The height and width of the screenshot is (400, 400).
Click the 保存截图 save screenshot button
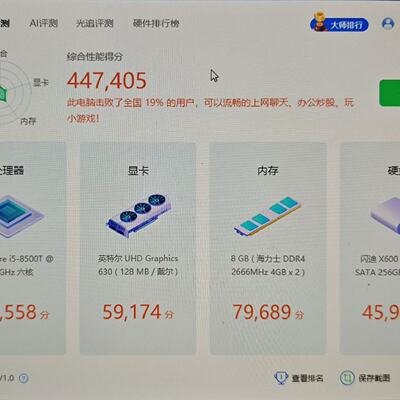[x=365, y=378]
